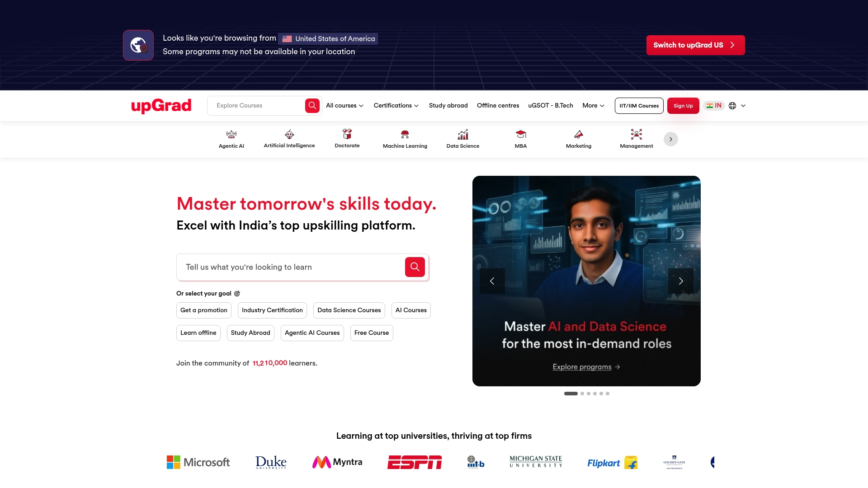Click the Golden Gate University logo
This screenshot has height=488, width=868.
point(674,462)
